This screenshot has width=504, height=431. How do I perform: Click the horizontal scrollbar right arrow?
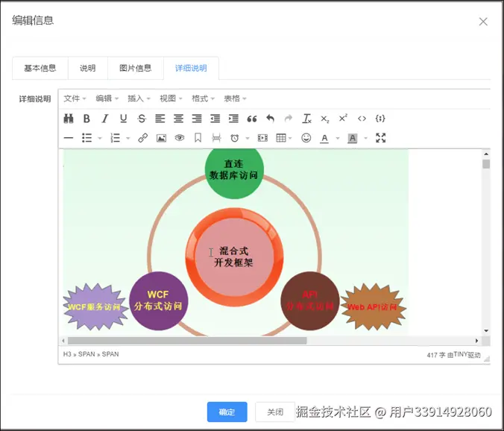(x=476, y=341)
